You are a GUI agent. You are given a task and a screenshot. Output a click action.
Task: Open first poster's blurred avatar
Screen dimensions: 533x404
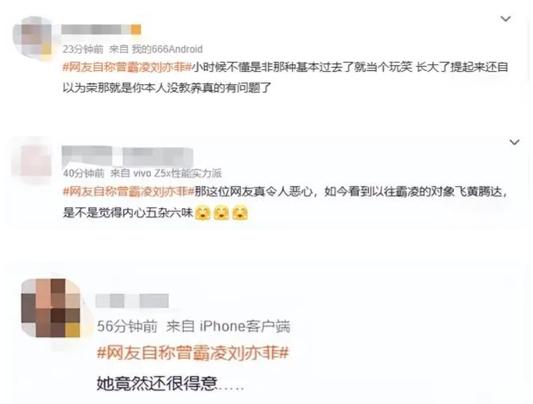click(33, 37)
